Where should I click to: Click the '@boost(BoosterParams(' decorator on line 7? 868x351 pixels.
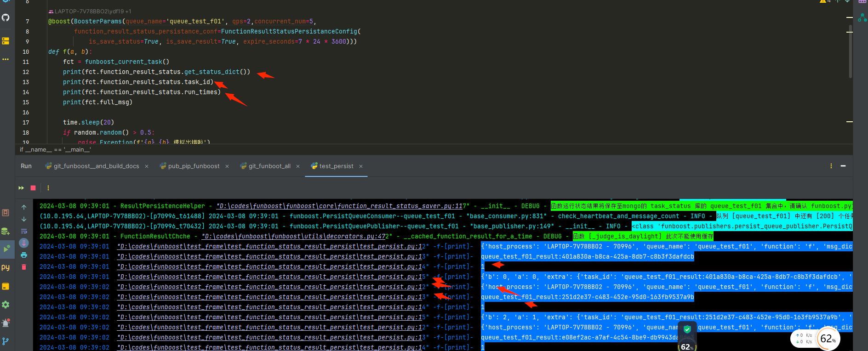pos(86,22)
